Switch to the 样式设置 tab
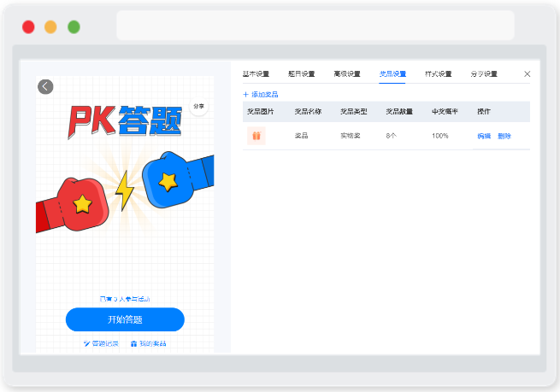This screenshot has width=560, height=392. [439, 73]
